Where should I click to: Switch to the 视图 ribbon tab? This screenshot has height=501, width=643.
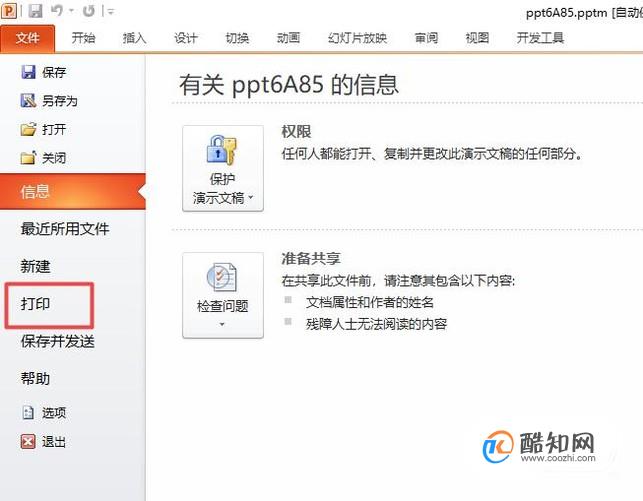(477, 38)
